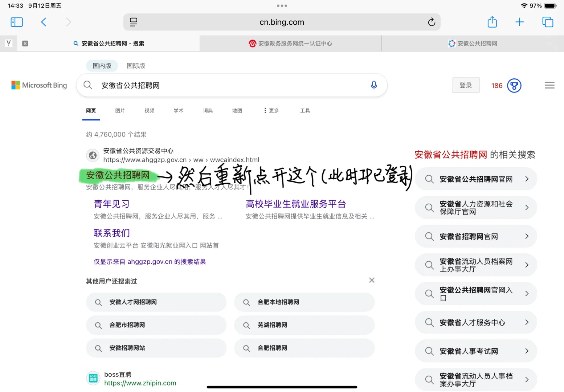564x392 pixels.
Task: Search suggestion 安徽招聘网站
Action: tap(156, 348)
